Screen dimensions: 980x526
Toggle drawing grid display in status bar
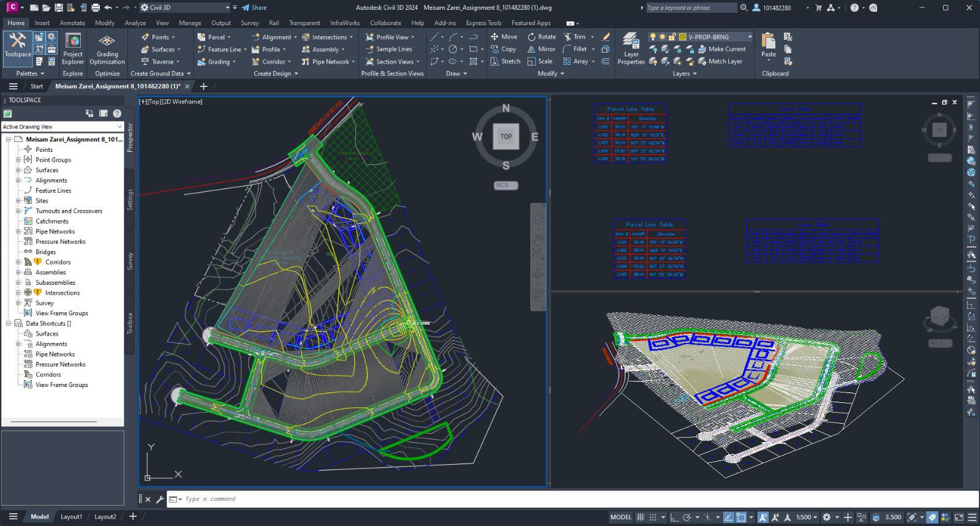(x=641, y=517)
